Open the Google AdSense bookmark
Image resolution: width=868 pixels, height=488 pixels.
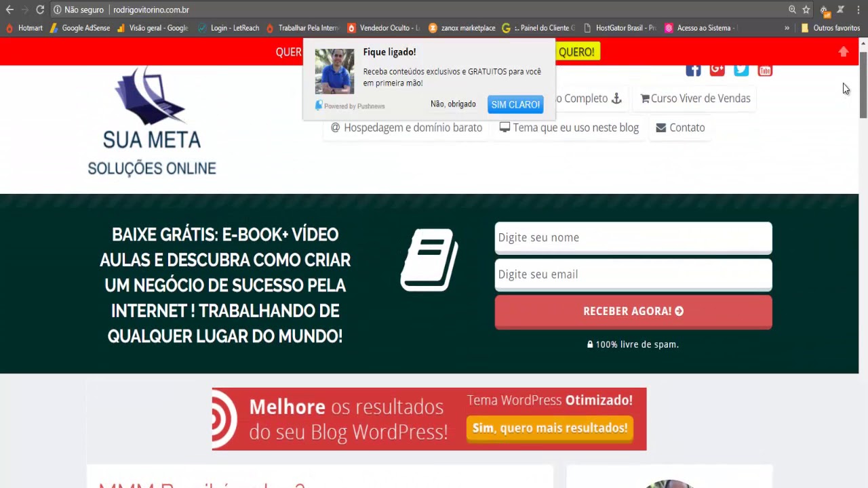(80, 28)
